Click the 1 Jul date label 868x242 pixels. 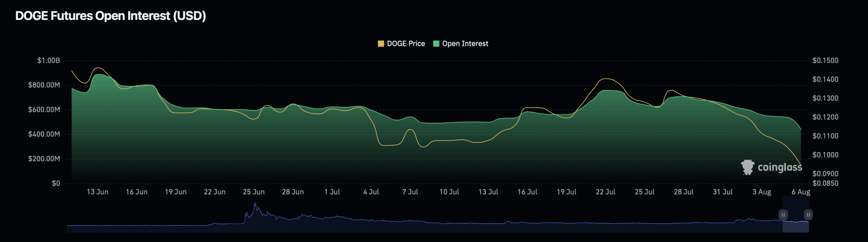(x=332, y=192)
